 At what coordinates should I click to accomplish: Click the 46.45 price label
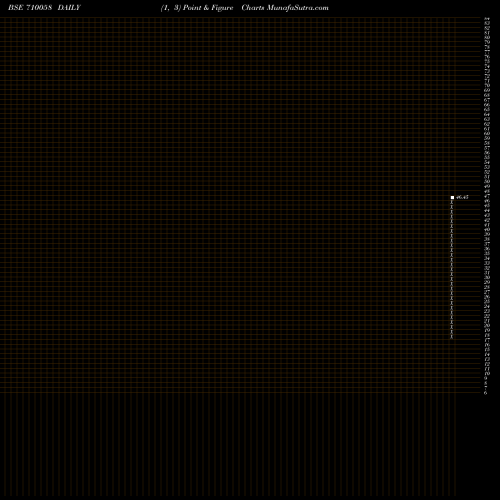462,197
